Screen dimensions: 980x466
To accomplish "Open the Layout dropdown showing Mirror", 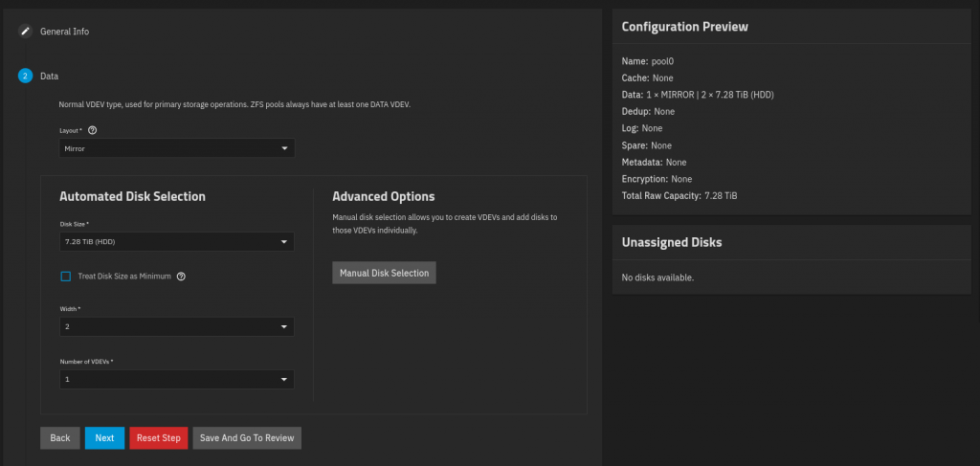I will 176,148.
